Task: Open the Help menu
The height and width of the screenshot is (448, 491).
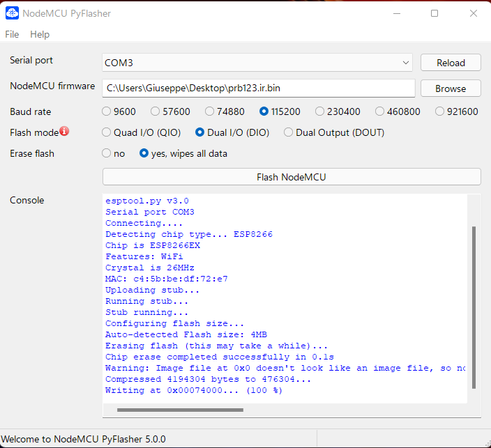Action: [x=40, y=34]
